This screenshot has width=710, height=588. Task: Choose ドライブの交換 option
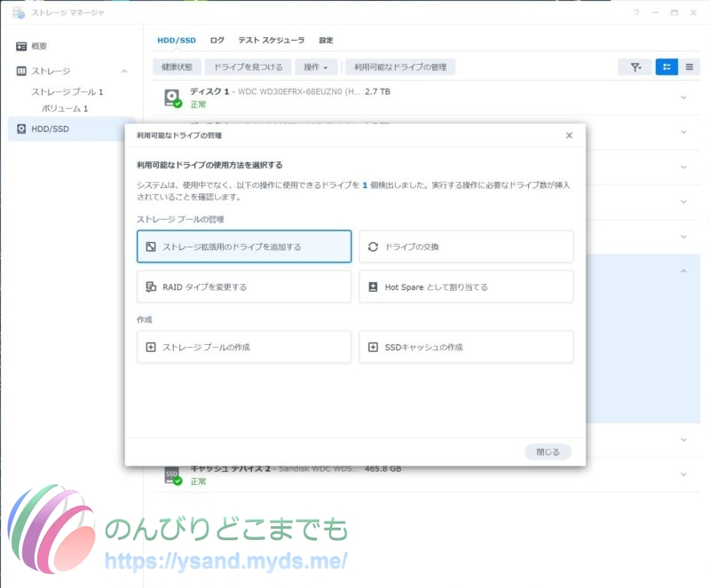tap(466, 247)
